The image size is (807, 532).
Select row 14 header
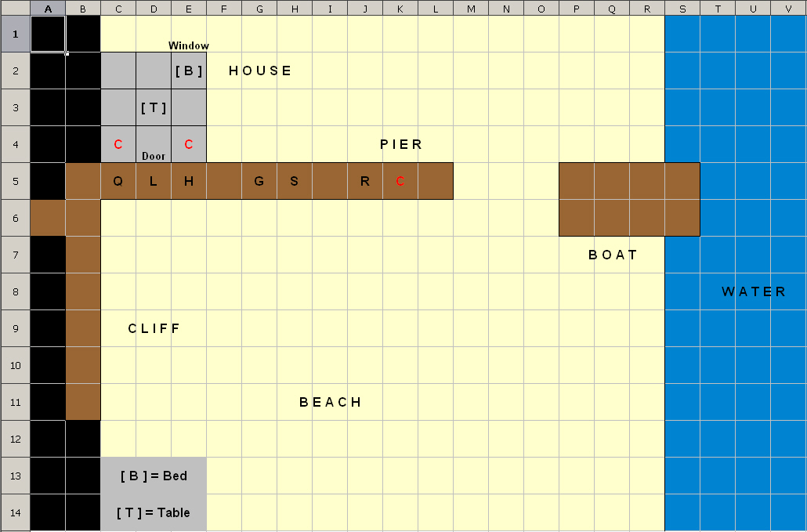pos(15,512)
